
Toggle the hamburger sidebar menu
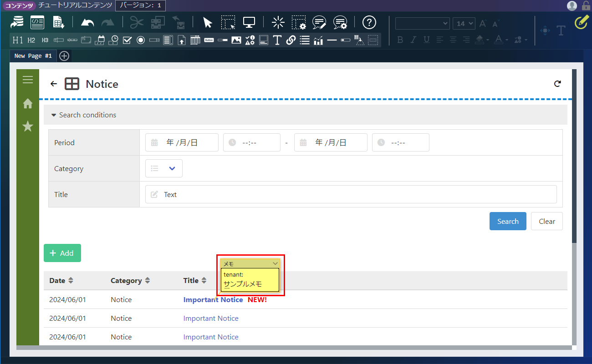pos(28,80)
